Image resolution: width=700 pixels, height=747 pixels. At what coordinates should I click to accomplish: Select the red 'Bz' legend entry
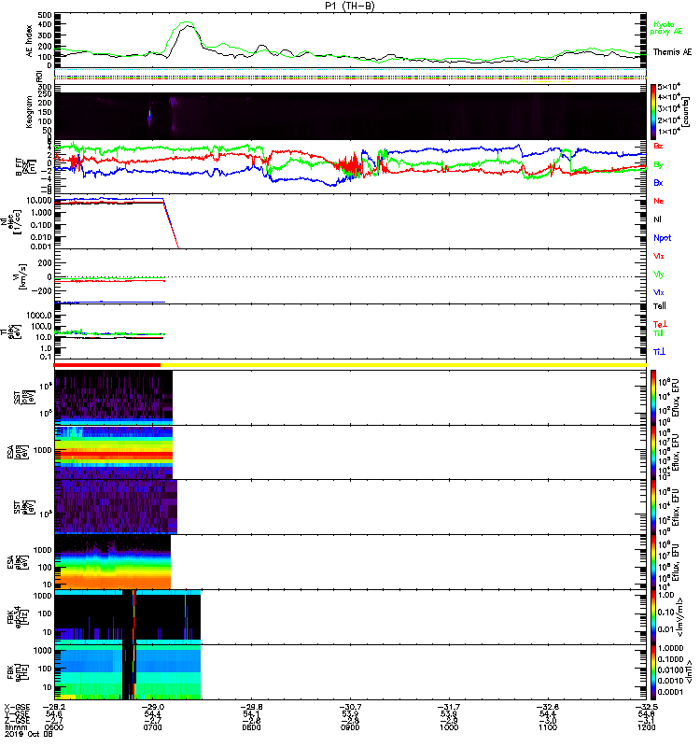[x=659, y=146]
